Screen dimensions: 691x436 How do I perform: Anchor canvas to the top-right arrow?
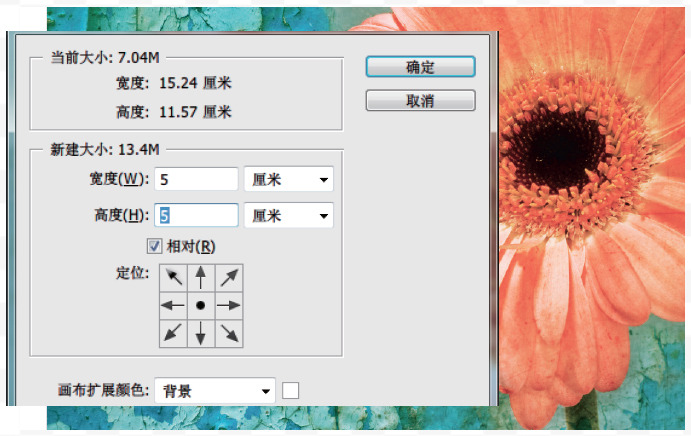229,278
